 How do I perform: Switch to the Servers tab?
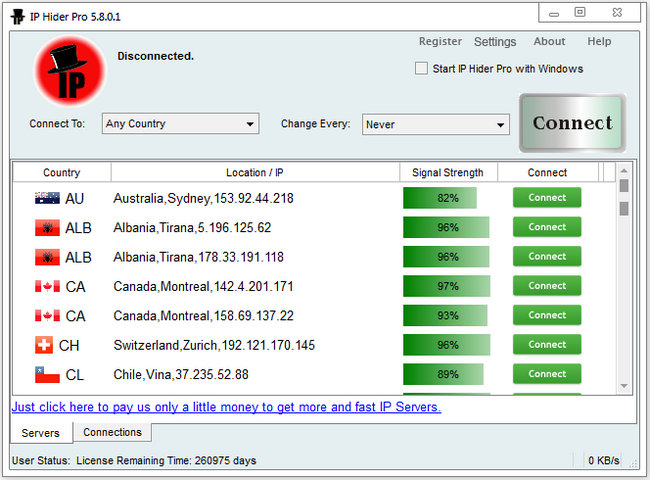point(41,433)
